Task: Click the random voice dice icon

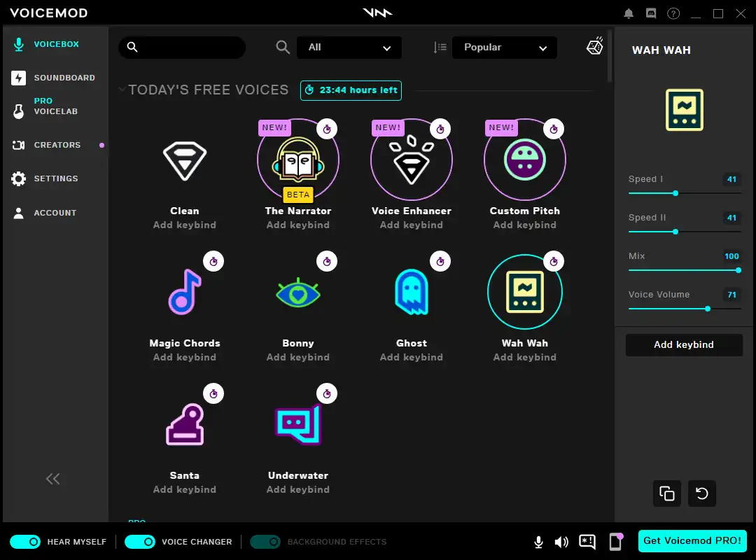Action: point(594,46)
